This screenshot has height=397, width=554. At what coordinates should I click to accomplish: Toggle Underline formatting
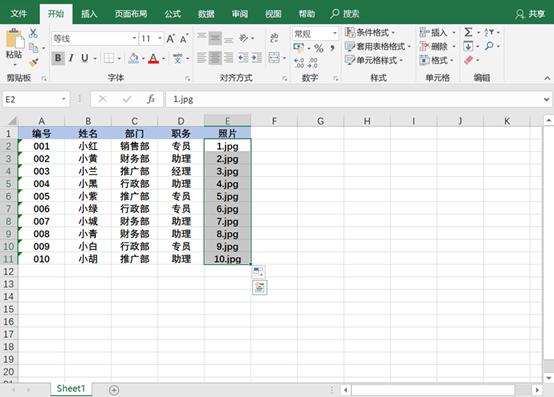click(x=84, y=58)
